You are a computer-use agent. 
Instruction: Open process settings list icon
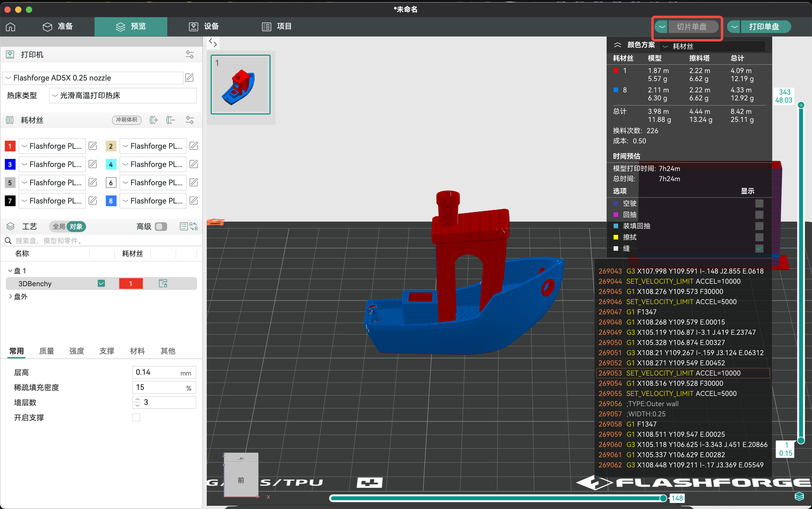[x=184, y=226]
